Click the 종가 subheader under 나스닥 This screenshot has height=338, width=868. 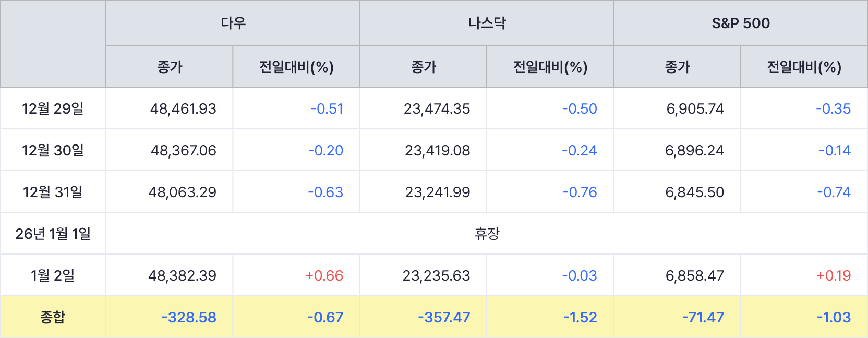pyautogui.click(x=423, y=67)
